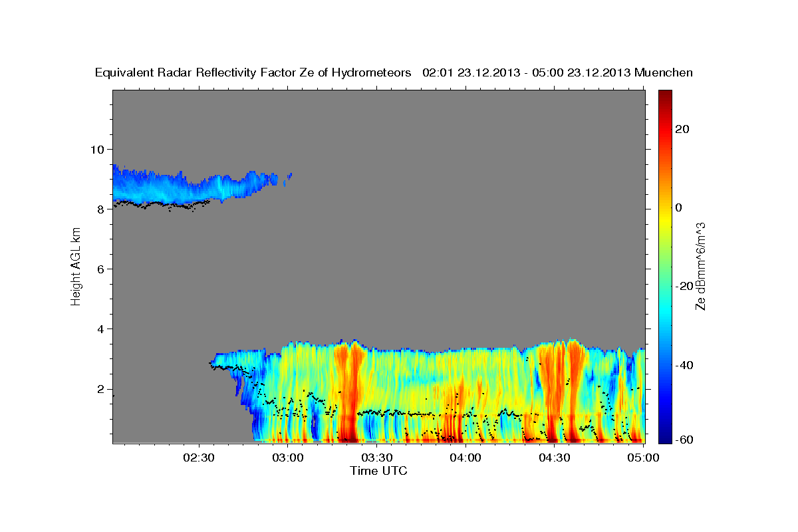Image resolution: width=798 pixels, height=532 pixels.
Task: Click the 02:30 time tick label
Action: pos(199,458)
